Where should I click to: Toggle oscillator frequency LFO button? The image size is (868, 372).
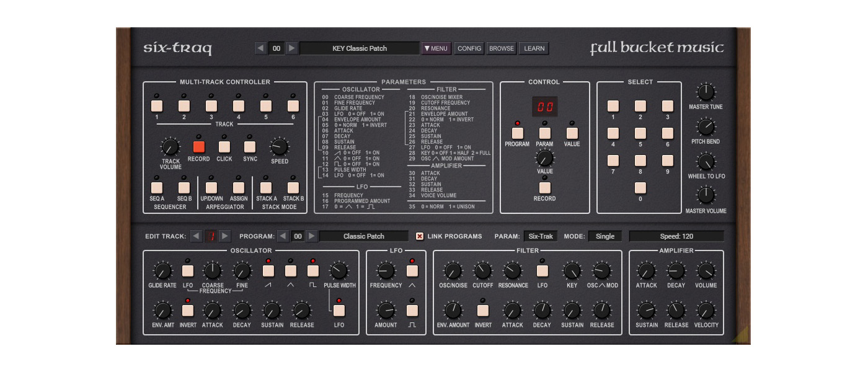coord(188,271)
